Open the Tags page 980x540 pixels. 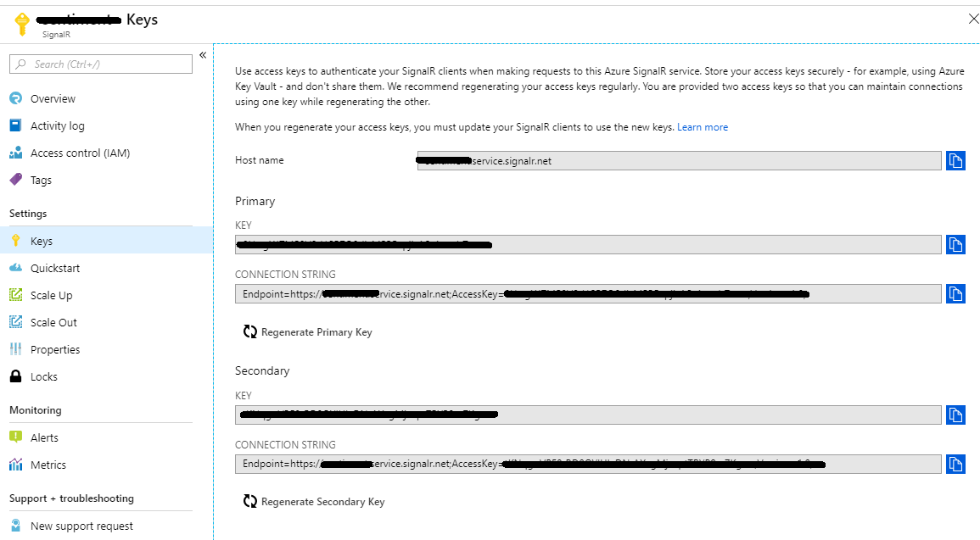click(x=42, y=181)
